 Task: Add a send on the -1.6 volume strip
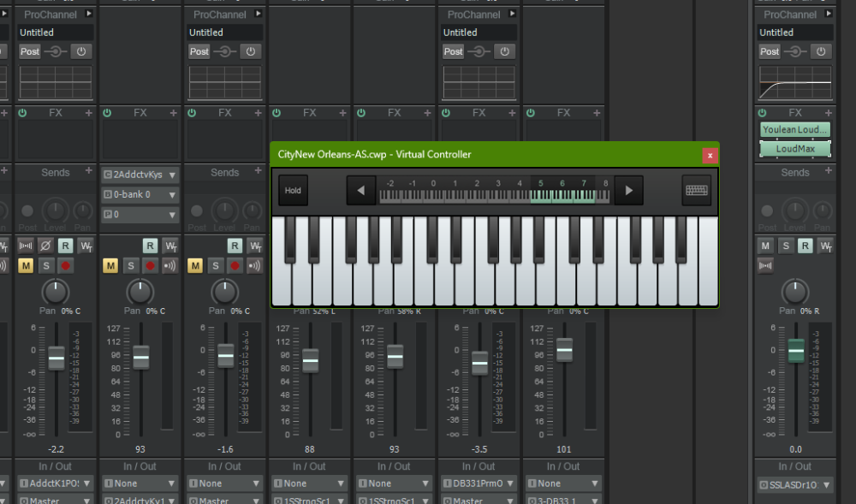[x=258, y=171]
